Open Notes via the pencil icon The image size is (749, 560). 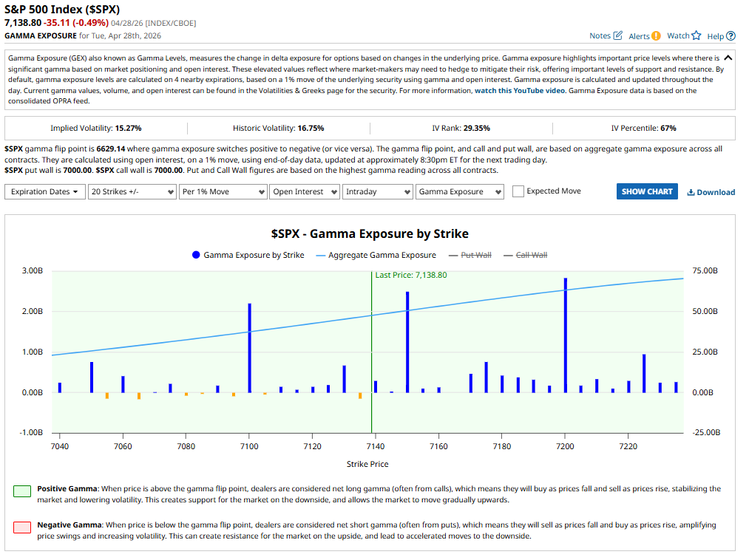pos(618,35)
